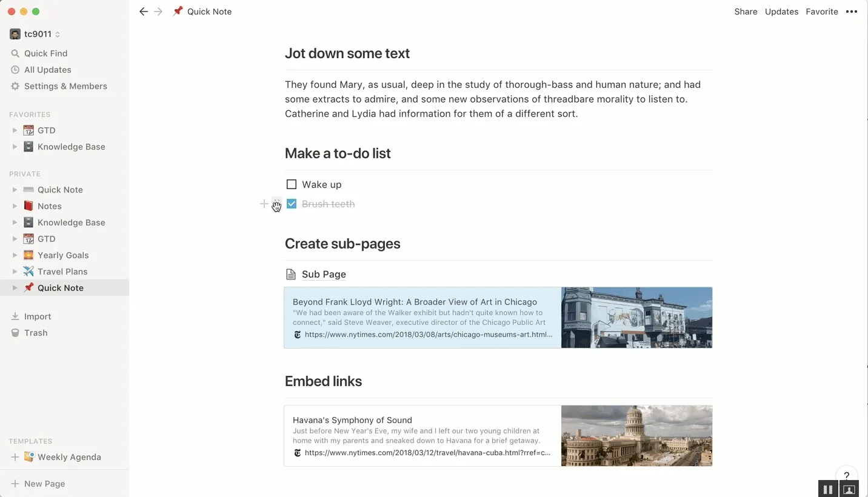Click the Share button in top bar
This screenshot has height=497, width=868.
tap(746, 12)
